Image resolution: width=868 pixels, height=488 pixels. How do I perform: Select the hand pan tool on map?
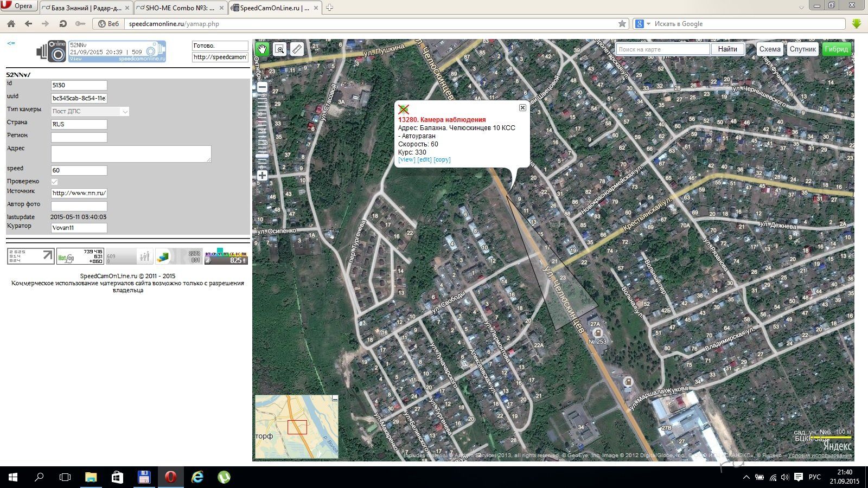262,49
